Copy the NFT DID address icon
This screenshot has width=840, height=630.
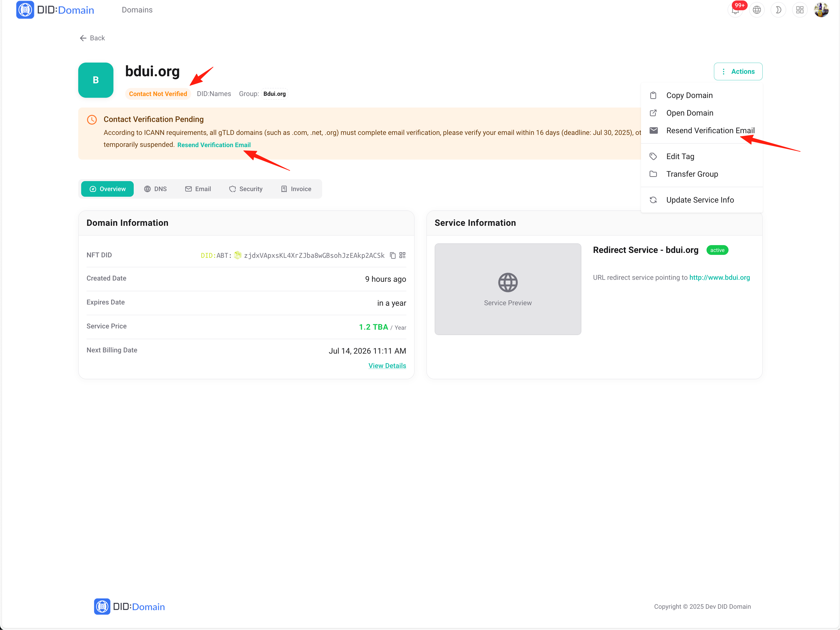pyautogui.click(x=393, y=255)
